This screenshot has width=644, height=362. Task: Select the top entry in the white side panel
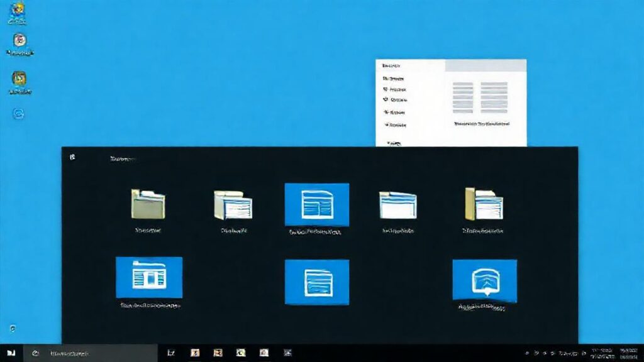pyautogui.click(x=396, y=79)
